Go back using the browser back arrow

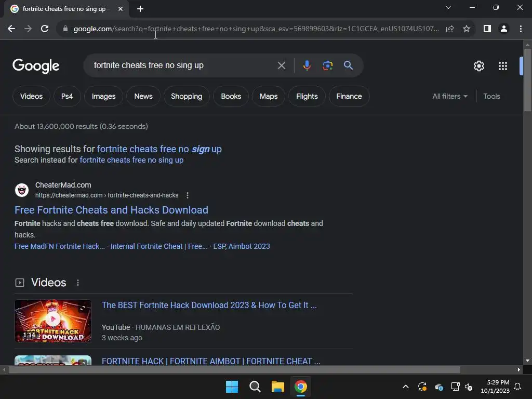click(11, 29)
